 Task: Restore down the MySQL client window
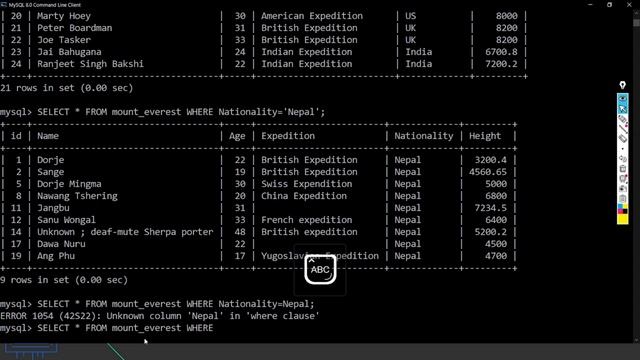pyautogui.click(x=609, y=4)
